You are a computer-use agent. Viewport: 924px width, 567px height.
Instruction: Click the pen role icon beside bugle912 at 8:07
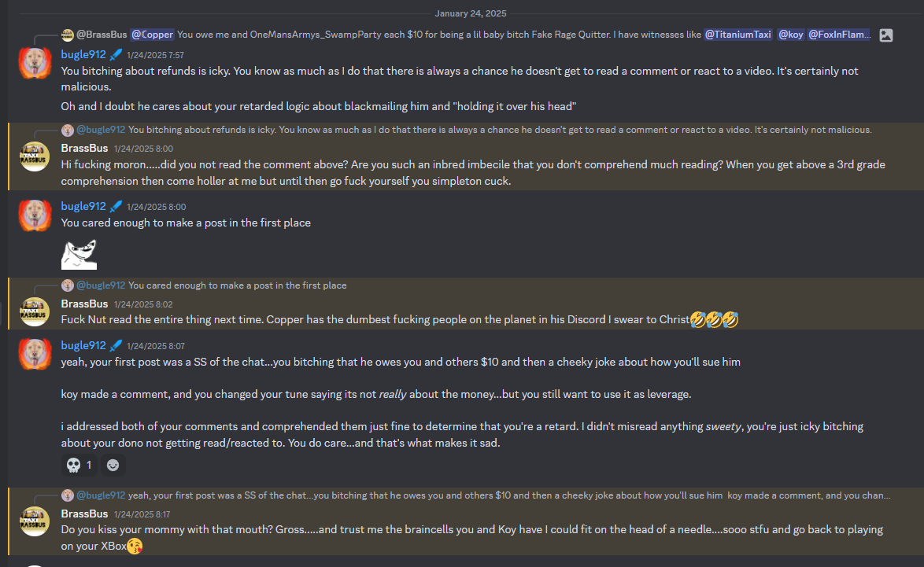click(x=116, y=345)
